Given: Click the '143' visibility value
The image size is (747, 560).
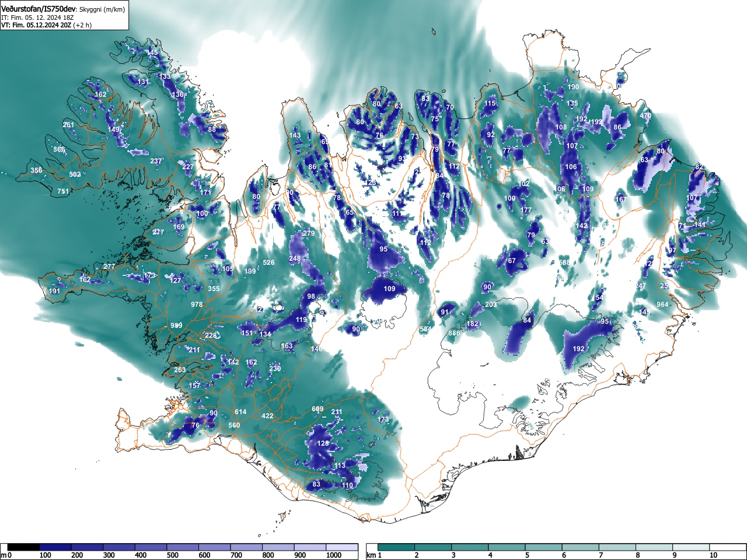Looking at the screenshot, I should click(x=295, y=135).
